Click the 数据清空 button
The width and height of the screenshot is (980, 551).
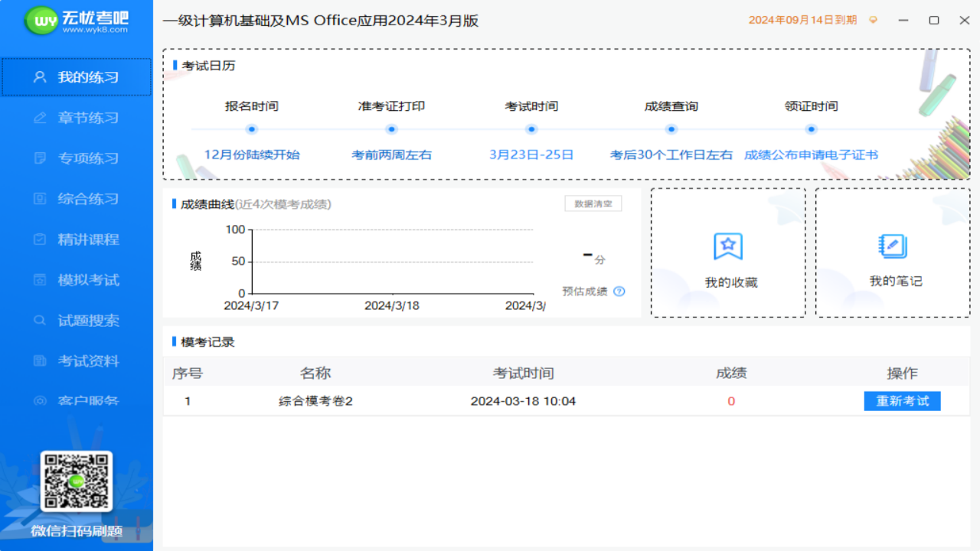click(593, 204)
